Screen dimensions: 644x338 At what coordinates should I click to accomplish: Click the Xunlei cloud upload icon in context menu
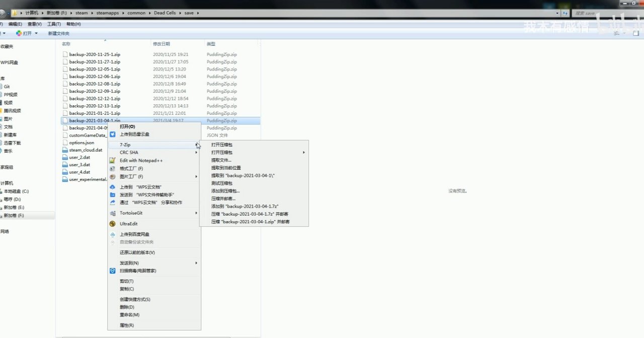(x=113, y=134)
